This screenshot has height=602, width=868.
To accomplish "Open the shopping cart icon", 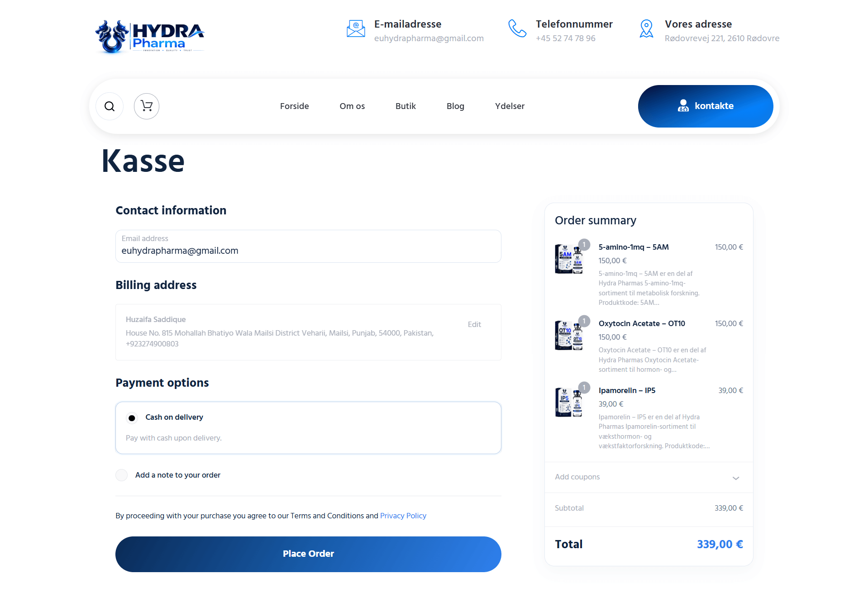I will click(147, 106).
